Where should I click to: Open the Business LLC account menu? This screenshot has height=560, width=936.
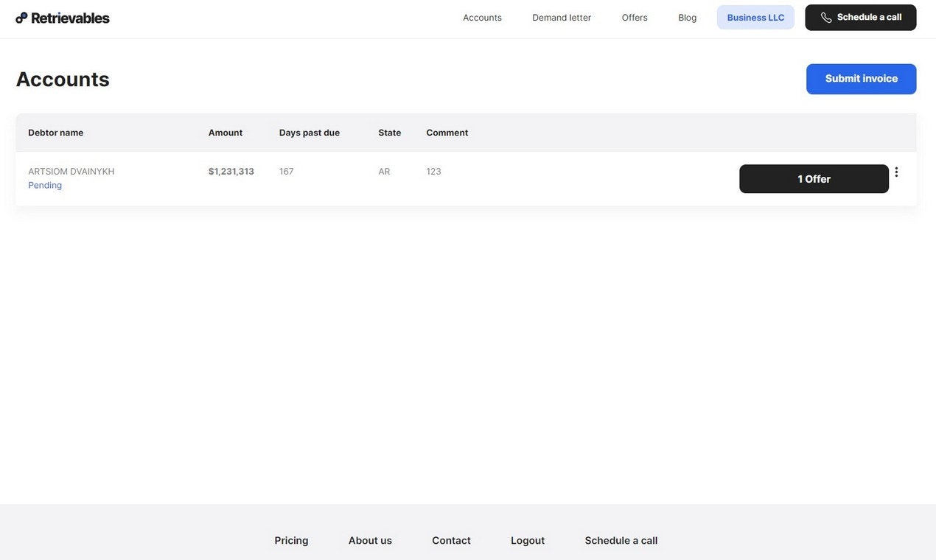755,18
